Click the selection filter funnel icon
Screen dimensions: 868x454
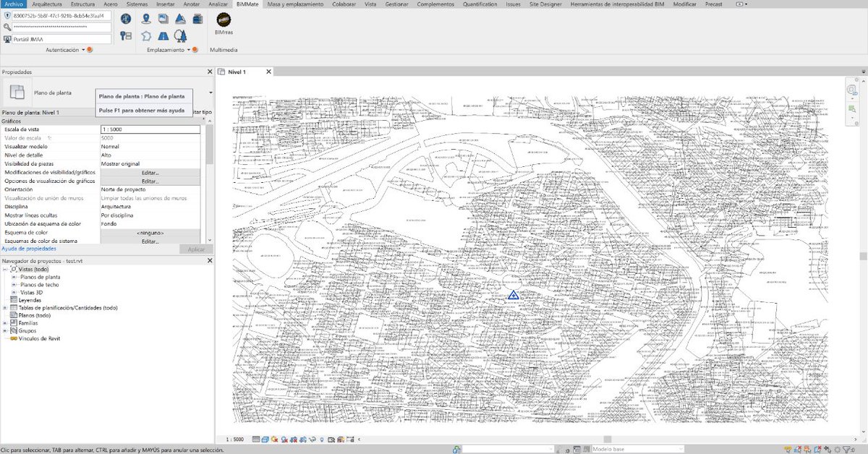848,449
